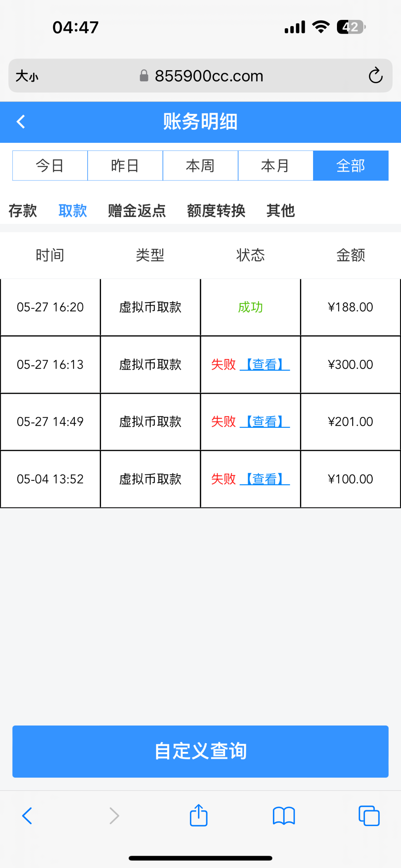Switch to the 存款 category tab
This screenshot has width=401, height=868.
(23, 210)
